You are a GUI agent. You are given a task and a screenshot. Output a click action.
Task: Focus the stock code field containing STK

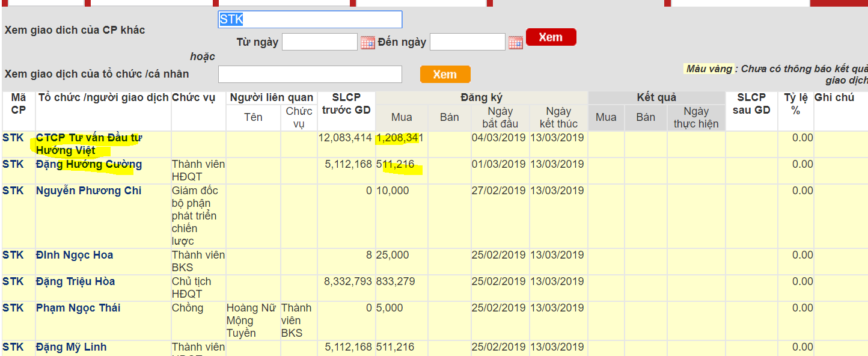click(310, 19)
